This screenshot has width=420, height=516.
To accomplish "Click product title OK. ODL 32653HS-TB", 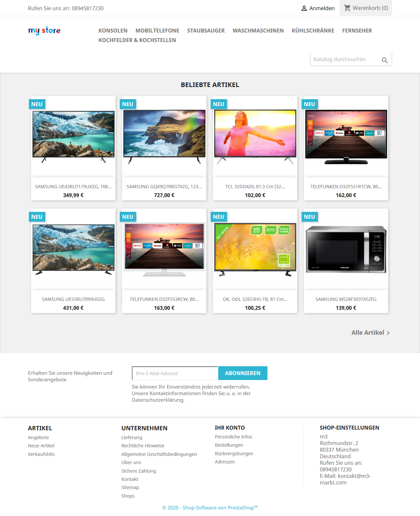I will [255, 299].
